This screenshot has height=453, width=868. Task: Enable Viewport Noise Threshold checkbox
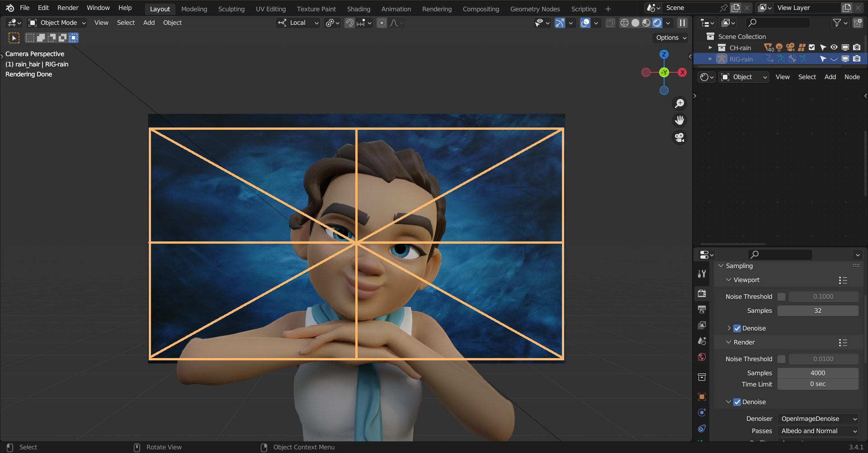click(x=781, y=297)
